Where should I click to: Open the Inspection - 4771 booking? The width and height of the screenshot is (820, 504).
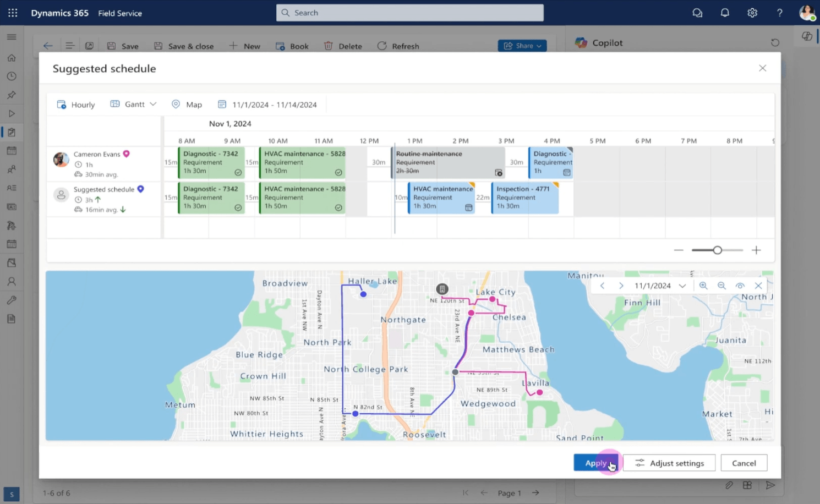pos(525,198)
